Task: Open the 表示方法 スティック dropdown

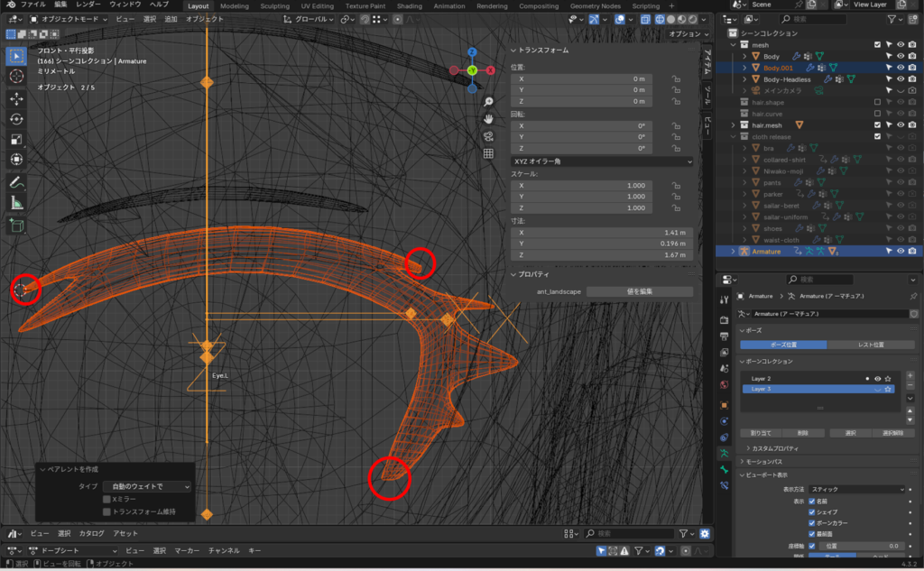Action: coord(855,489)
